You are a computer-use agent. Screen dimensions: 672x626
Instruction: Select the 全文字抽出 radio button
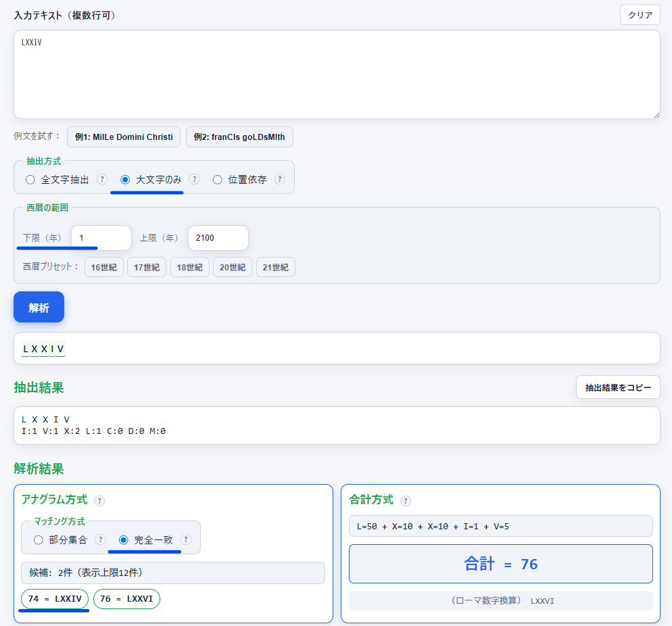pyautogui.click(x=30, y=180)
